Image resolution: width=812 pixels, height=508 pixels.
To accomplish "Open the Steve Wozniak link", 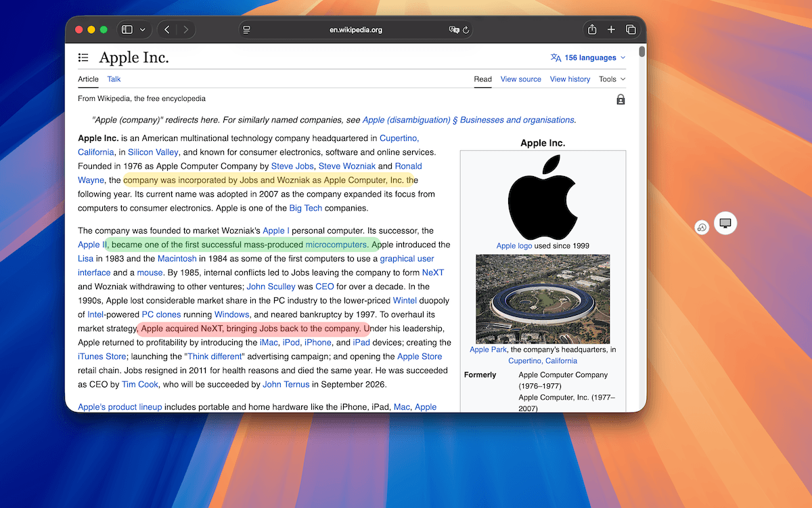I will point(346,166).
